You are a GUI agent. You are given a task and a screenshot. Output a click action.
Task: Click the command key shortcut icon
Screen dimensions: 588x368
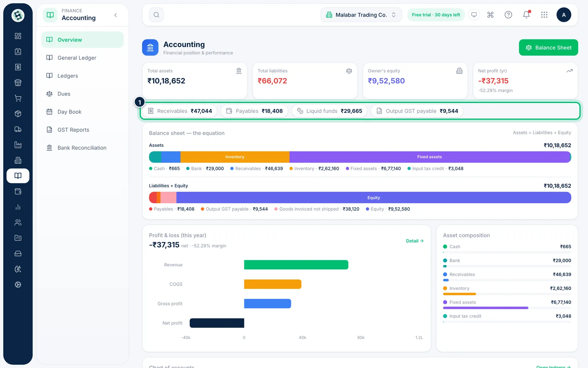pyautogui.click(x=490, y=15)
